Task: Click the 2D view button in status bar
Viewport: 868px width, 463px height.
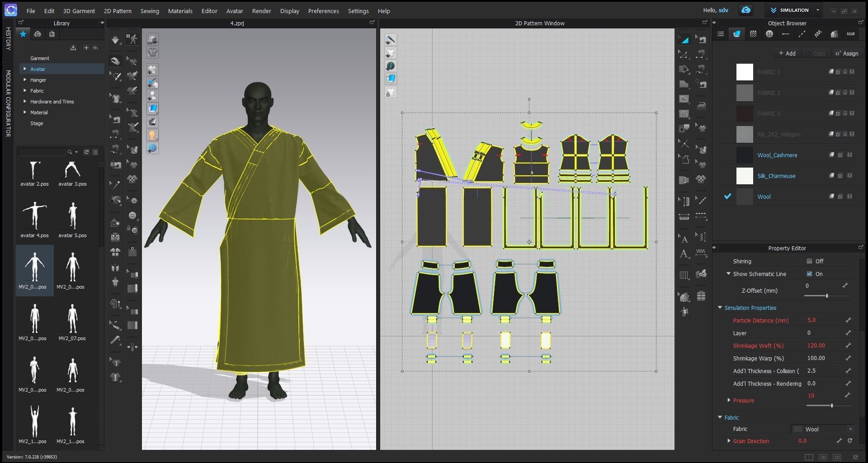Action: click(837, 457)
